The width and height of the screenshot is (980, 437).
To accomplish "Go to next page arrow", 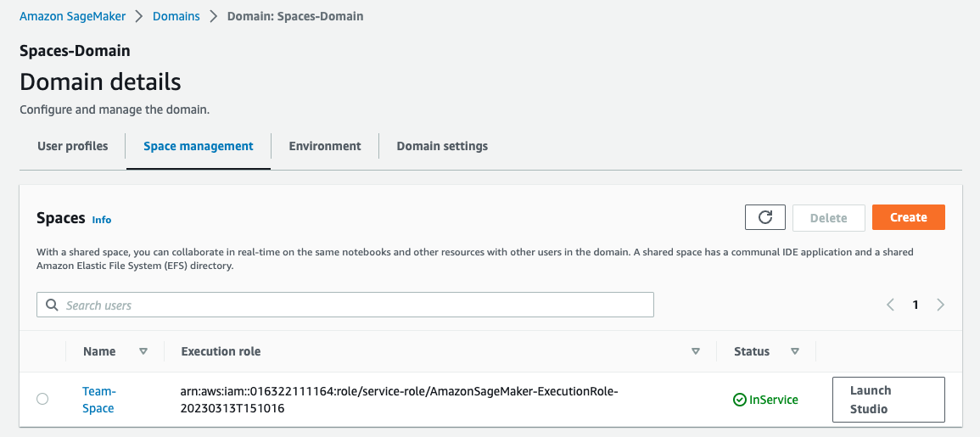I will pos(941,305).
